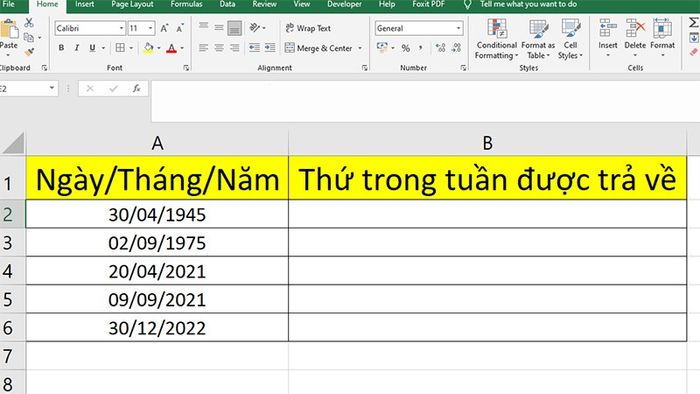Screen dimensions: 700x394
Task: Open the Insert ribbon tab
Action: point(84,4)
